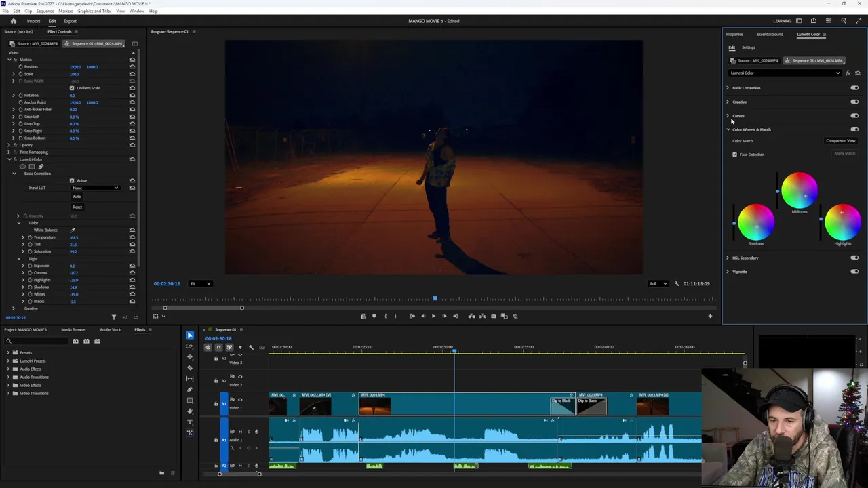Toggle snapping magnet in the timeline
The image size is (868, 488).
(218, 348)
